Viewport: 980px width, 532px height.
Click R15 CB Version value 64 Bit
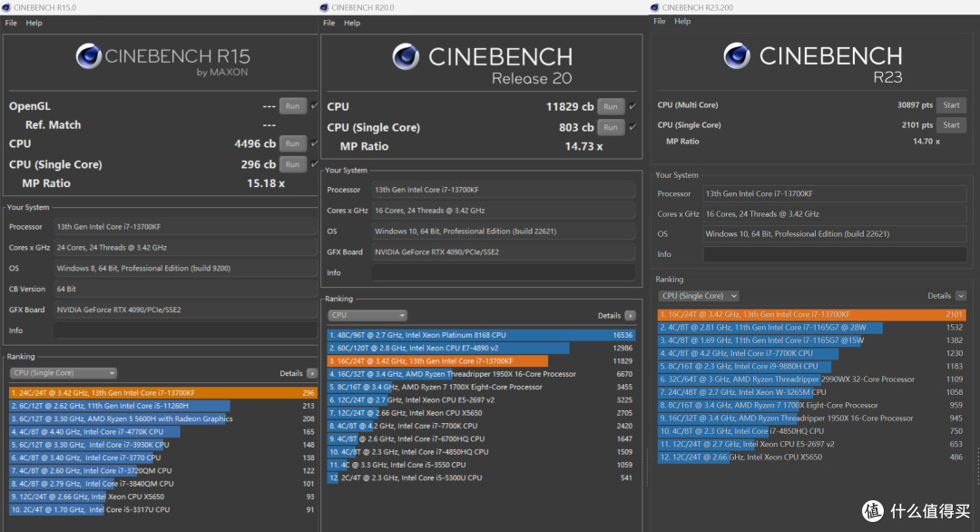click(185, 289)
